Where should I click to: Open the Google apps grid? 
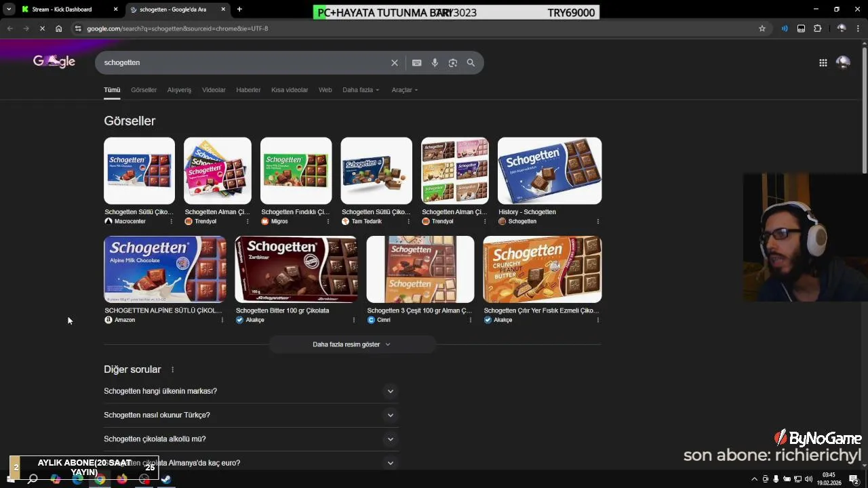[823, 62]
